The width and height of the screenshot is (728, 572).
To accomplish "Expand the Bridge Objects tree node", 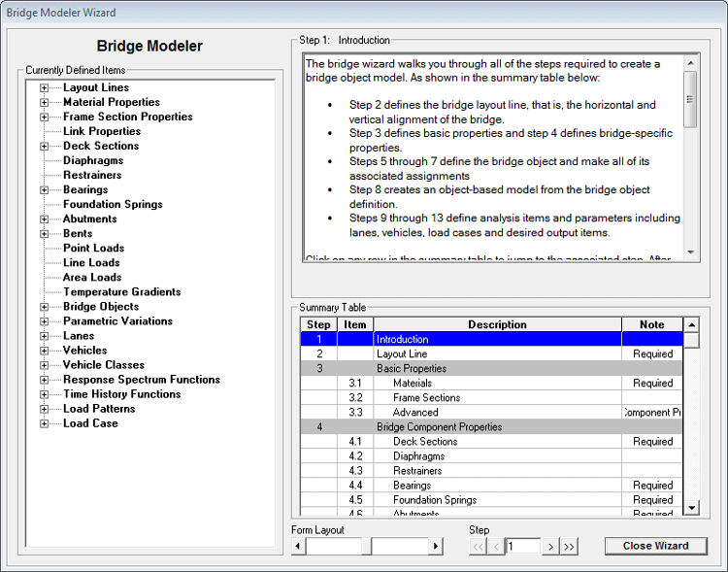I will 45,307.
